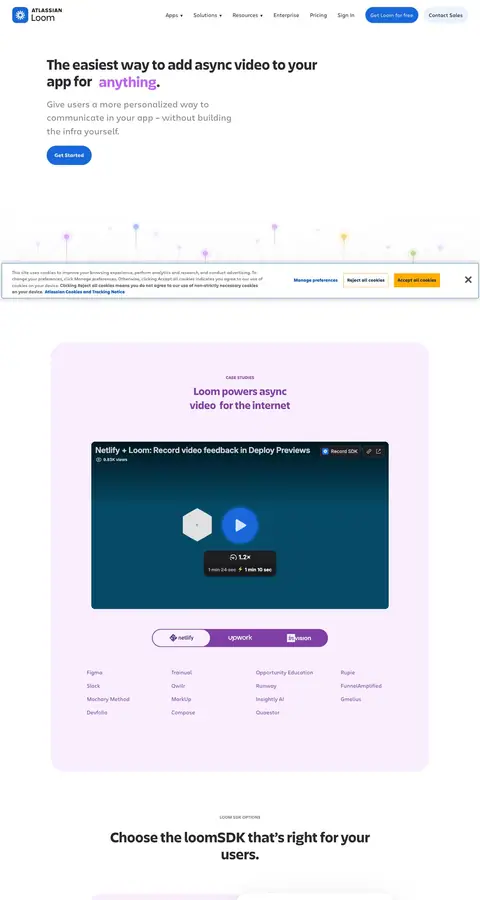
Task: Switch to the Upwork case study tab
Action: click(240, 638)
